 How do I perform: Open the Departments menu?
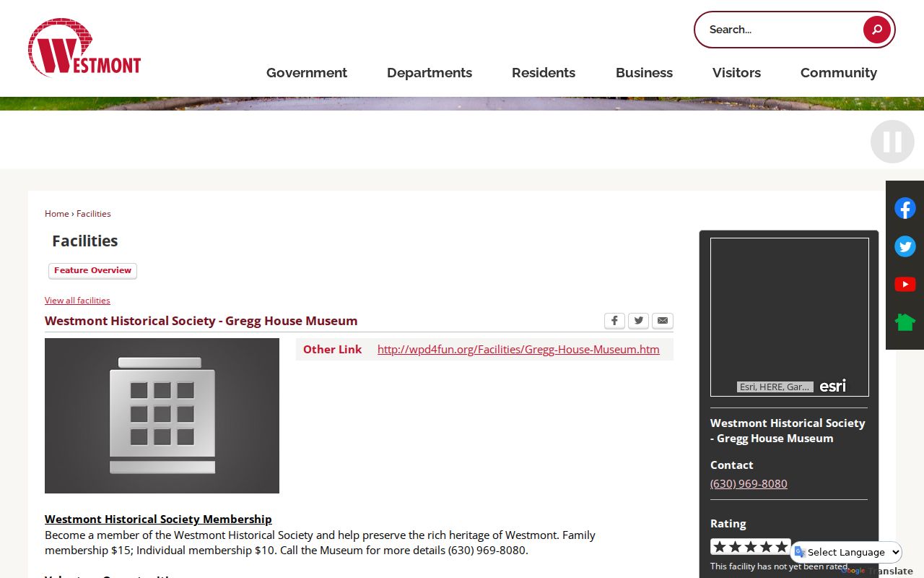(x=430, y=73)
